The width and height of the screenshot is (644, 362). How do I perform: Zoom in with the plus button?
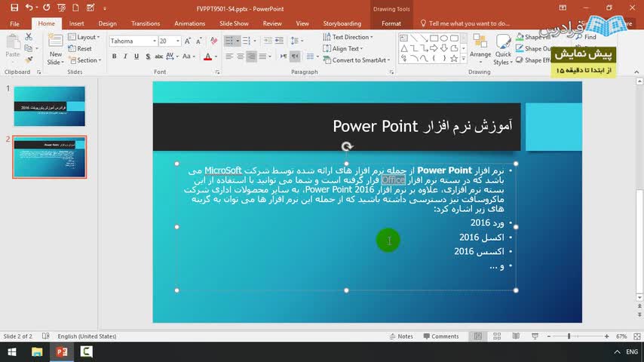pyautogui.click(x=606, y=336)
